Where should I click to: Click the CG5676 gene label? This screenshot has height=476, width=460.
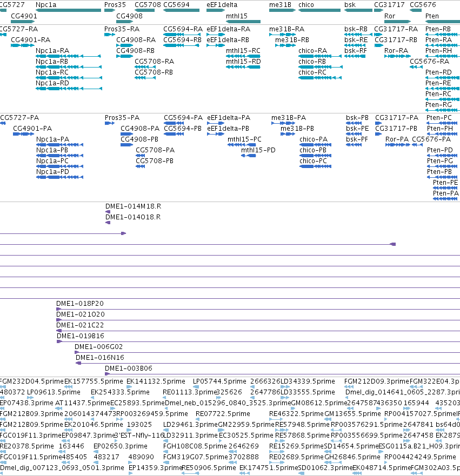click(423, 5)
